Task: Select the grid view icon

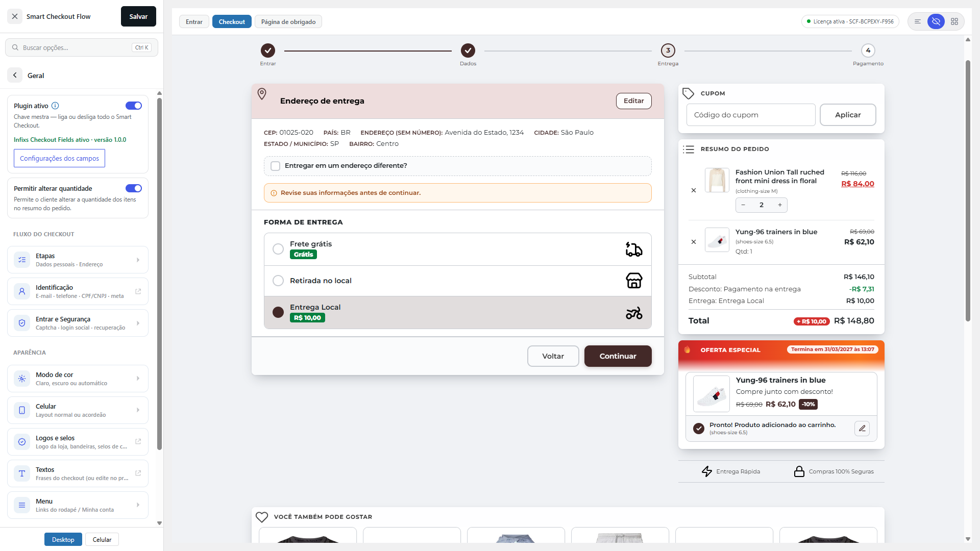Action: (954, 21)
